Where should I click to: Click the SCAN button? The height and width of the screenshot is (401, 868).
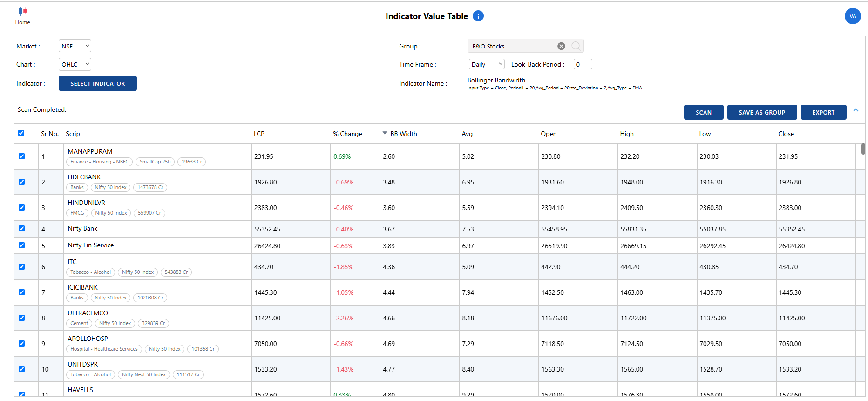click(x=704, y=112)
